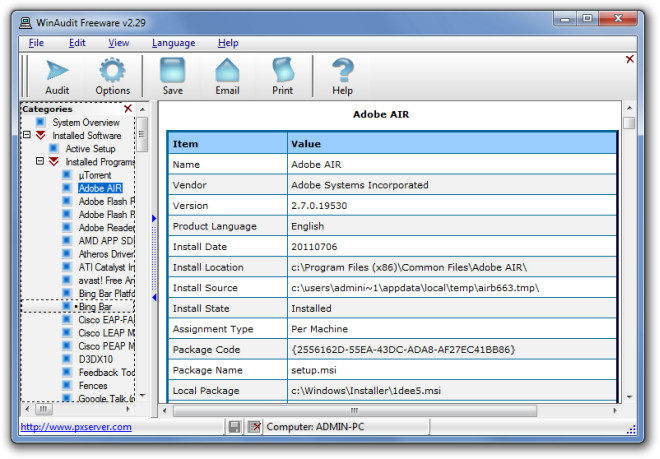Viewport: 660px width, 459px height.
Task: Click the splitter's right-pointing blue arrow
Action: point(154,218)
